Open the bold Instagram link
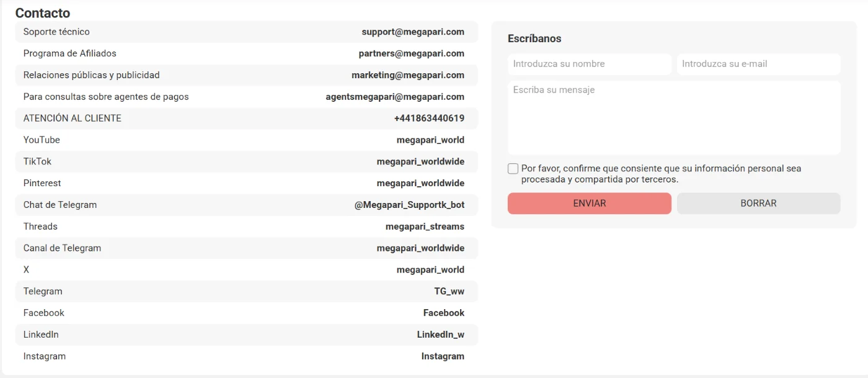This screenshot has width=868, height=378. tap(443, 356)
